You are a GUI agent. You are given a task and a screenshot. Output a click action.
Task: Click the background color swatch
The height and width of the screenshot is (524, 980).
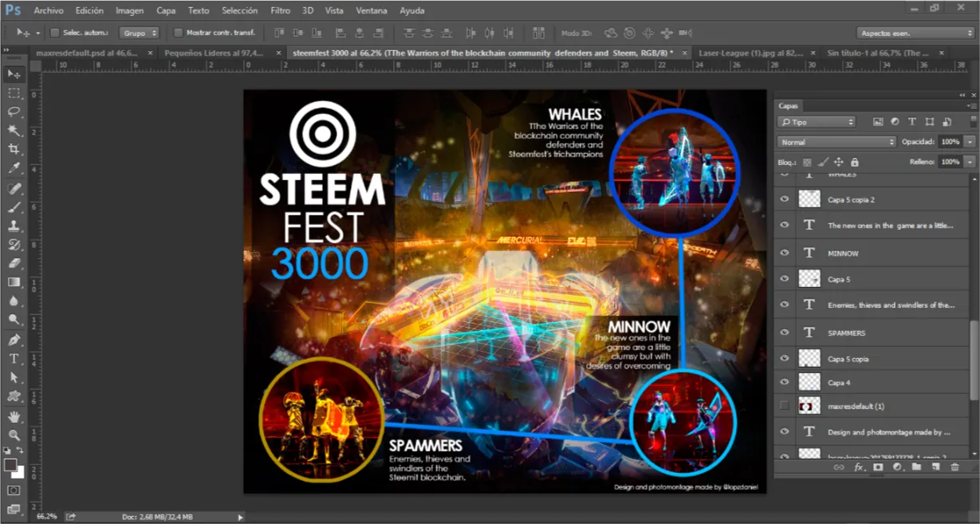(x=18, y=472)
